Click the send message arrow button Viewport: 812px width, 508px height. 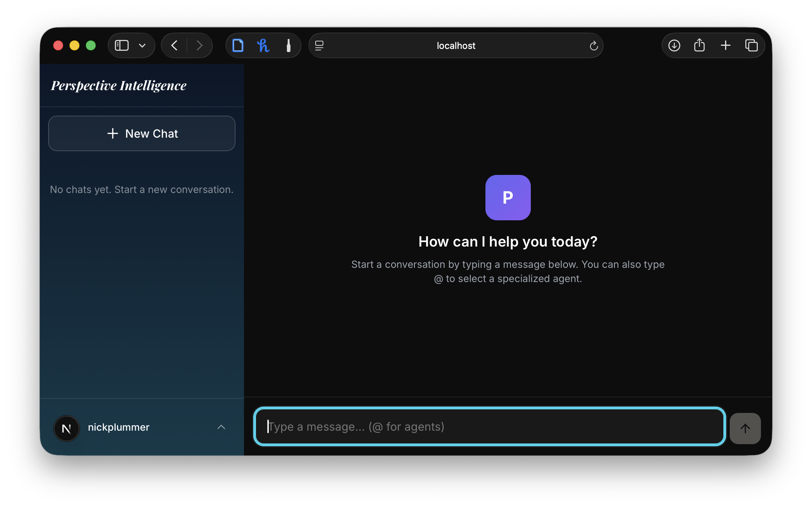[x=745, y=428]
